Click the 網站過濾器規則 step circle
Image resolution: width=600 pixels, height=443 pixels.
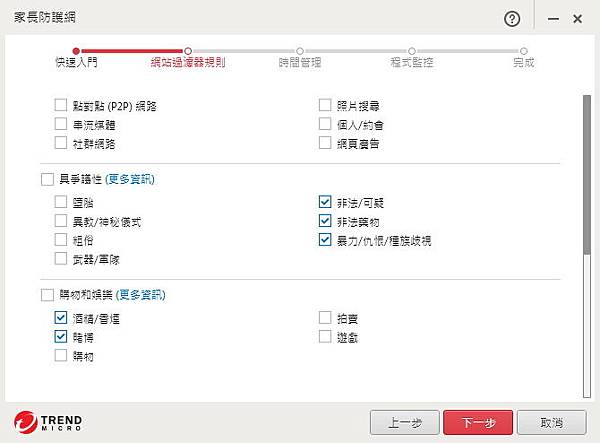pyautogui.click(x=188, y=50)
